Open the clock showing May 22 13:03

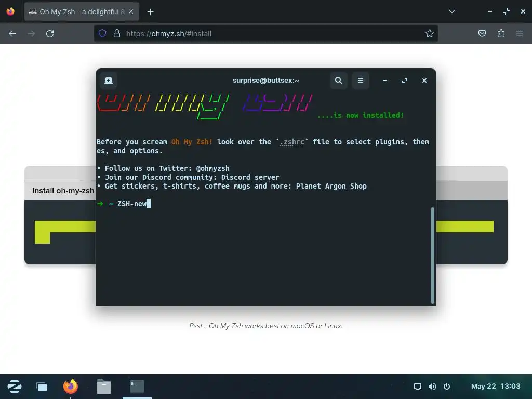click(495, 387)
